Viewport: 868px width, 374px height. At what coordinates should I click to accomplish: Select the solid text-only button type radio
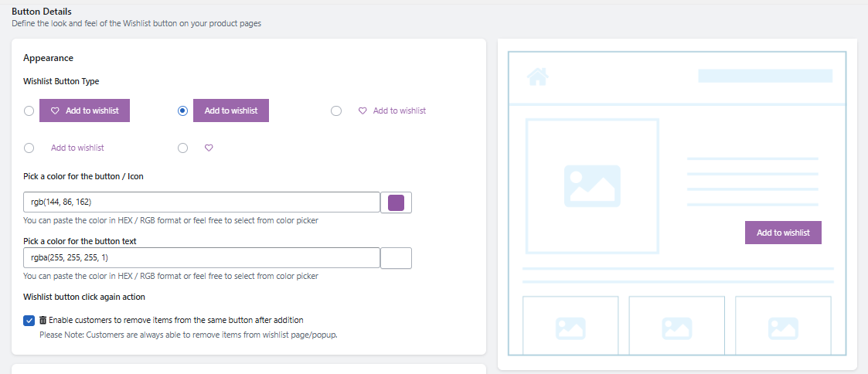tap(182, 110)
